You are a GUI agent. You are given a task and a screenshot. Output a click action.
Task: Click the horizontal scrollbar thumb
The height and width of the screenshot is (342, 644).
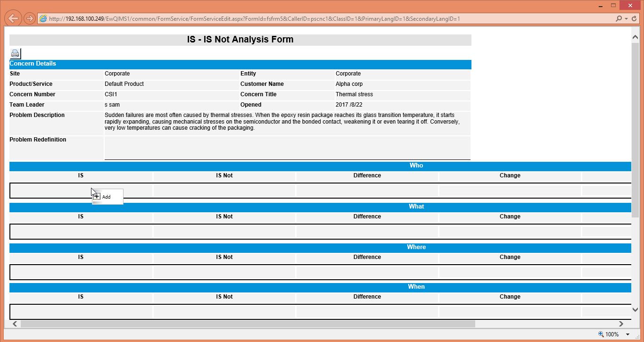(x=248, y=324)
